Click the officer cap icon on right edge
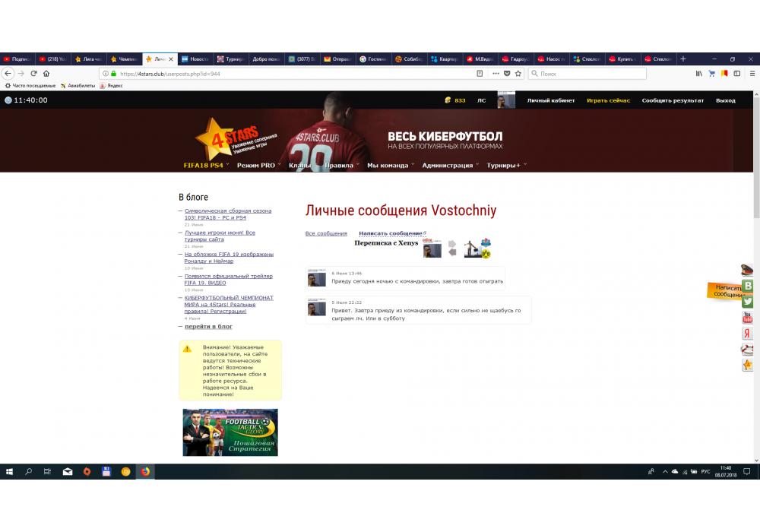 747,270
